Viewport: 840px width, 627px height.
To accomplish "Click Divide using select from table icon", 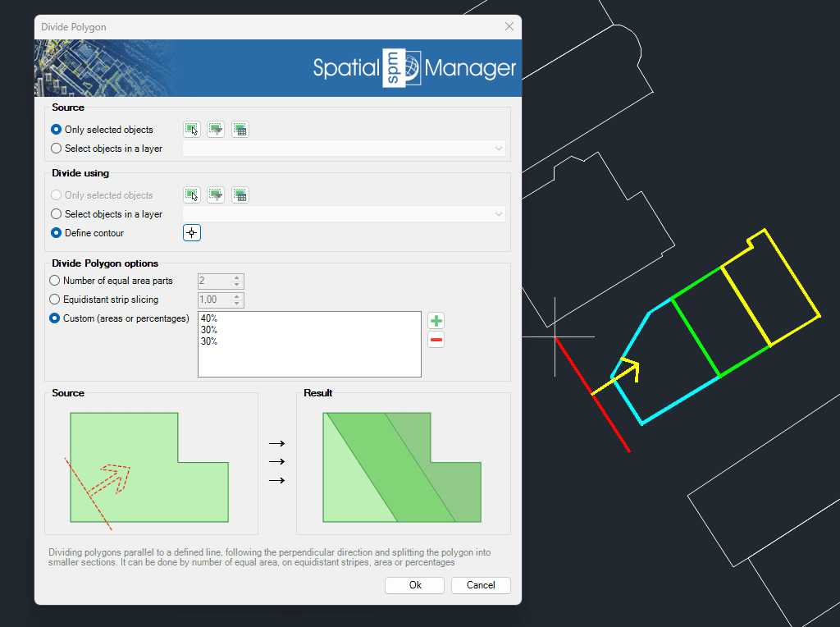I will click(x=240, y=195).
